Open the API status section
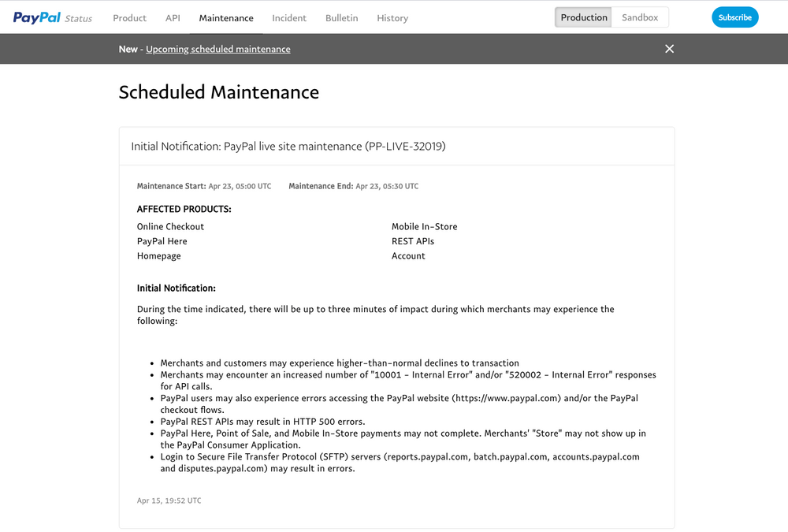 click(x=173, y=17)
